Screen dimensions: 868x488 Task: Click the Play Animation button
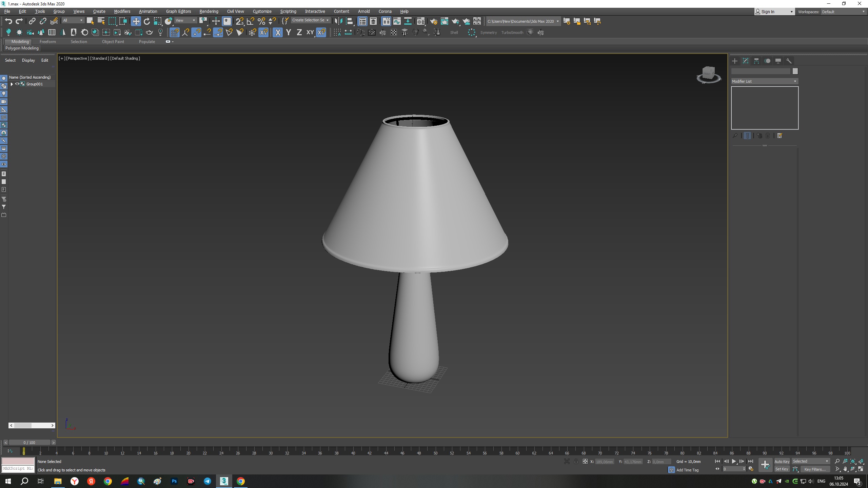point(734,461)
